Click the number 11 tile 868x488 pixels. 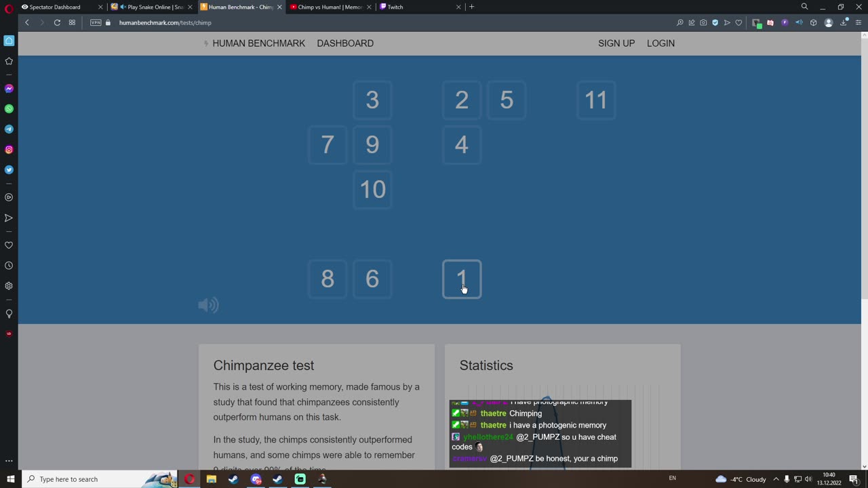pos(596,100)
